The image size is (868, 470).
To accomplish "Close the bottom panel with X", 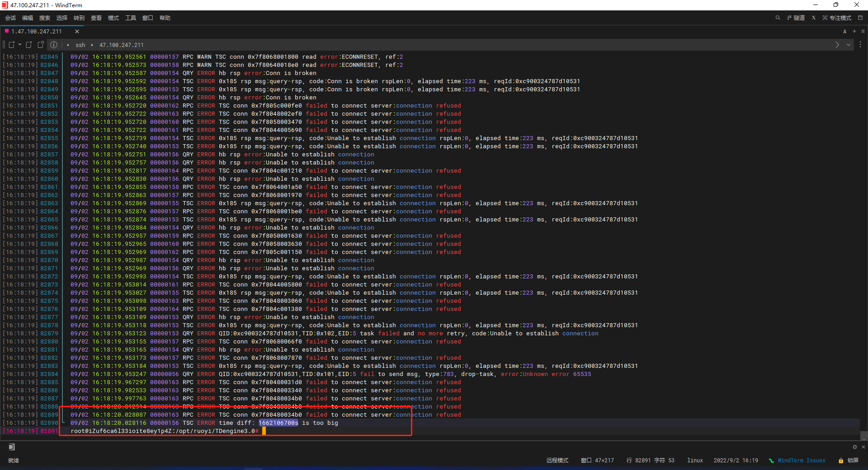I will tap(863, 447).
